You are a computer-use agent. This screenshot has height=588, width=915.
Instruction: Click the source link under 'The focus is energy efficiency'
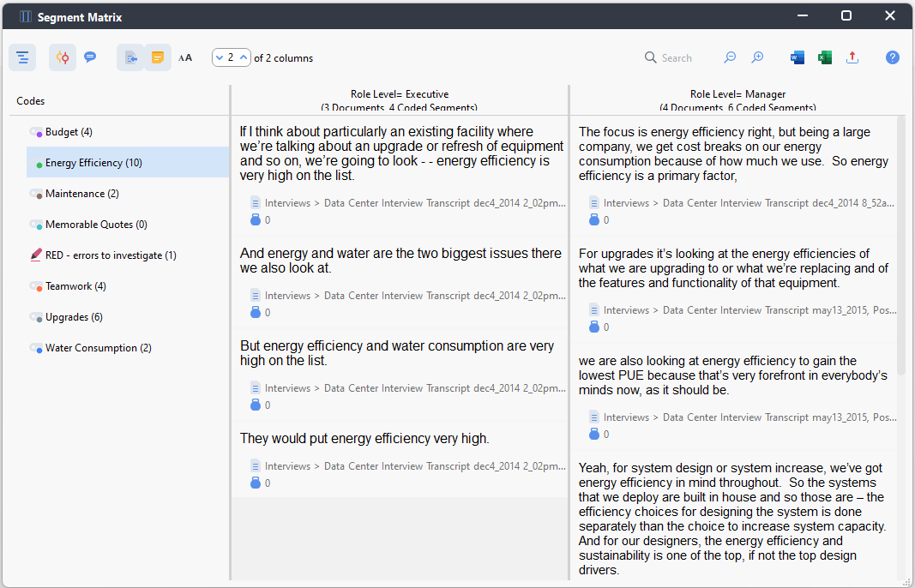click(x=749, y=203)
